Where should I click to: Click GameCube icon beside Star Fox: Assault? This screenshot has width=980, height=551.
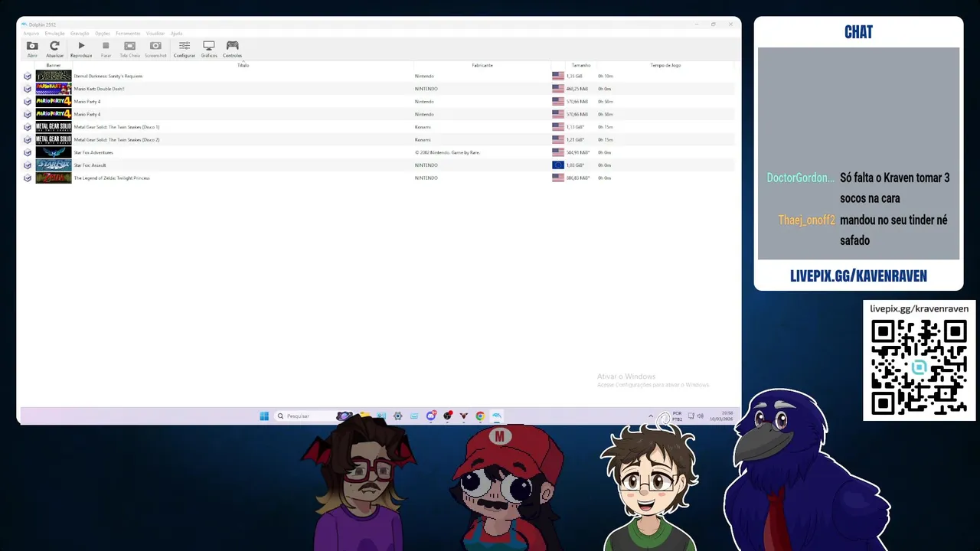pos(28,165)
